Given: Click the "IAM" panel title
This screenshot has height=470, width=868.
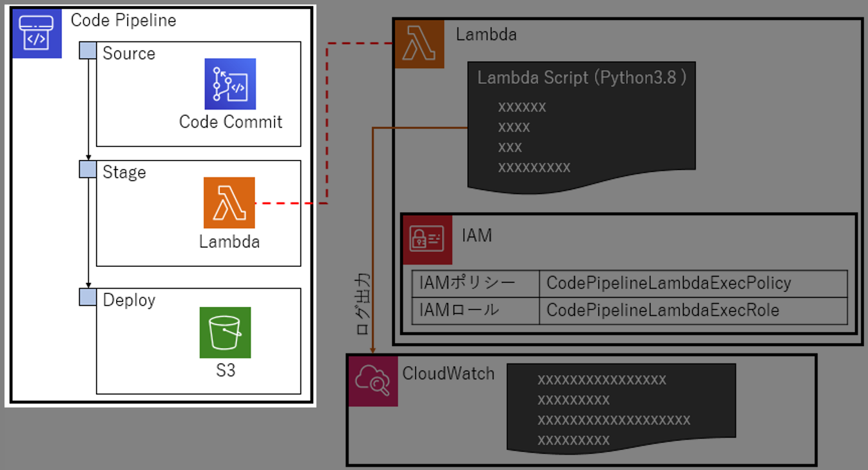Looking at the screenshot, I should 477,235.
